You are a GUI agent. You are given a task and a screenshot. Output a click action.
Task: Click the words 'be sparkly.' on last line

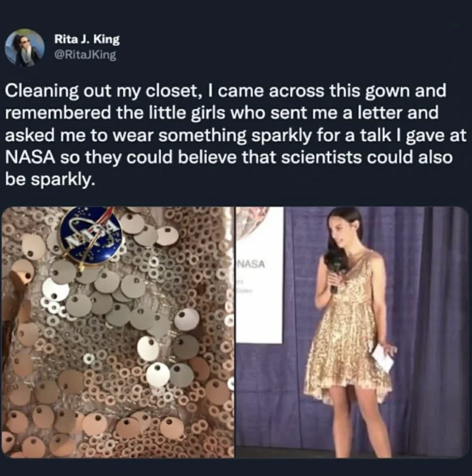point(50,180)
